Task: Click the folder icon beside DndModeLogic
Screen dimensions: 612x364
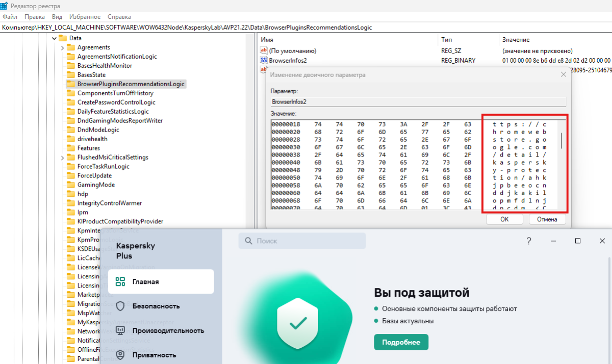Action: click(71, 130)
